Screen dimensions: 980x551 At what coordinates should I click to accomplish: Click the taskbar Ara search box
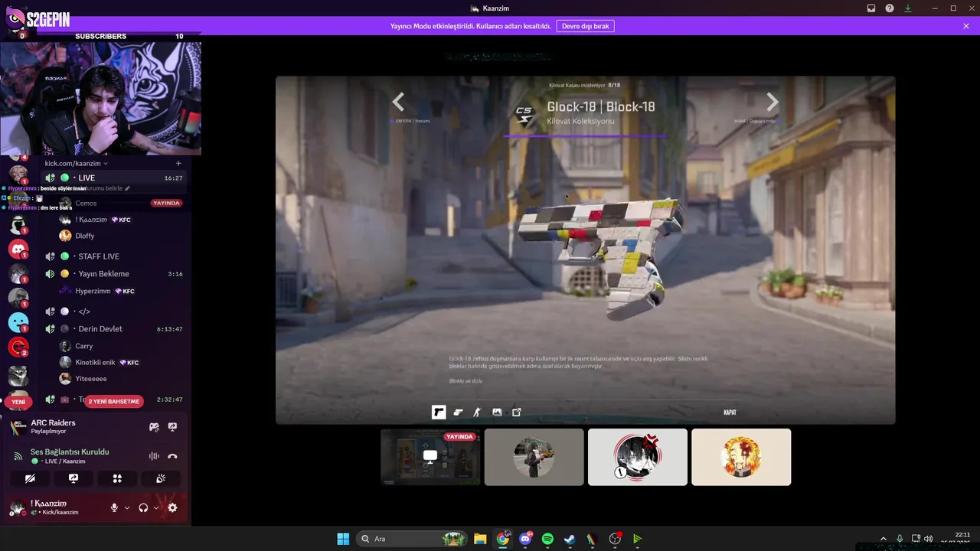click(x=412, y=539)
